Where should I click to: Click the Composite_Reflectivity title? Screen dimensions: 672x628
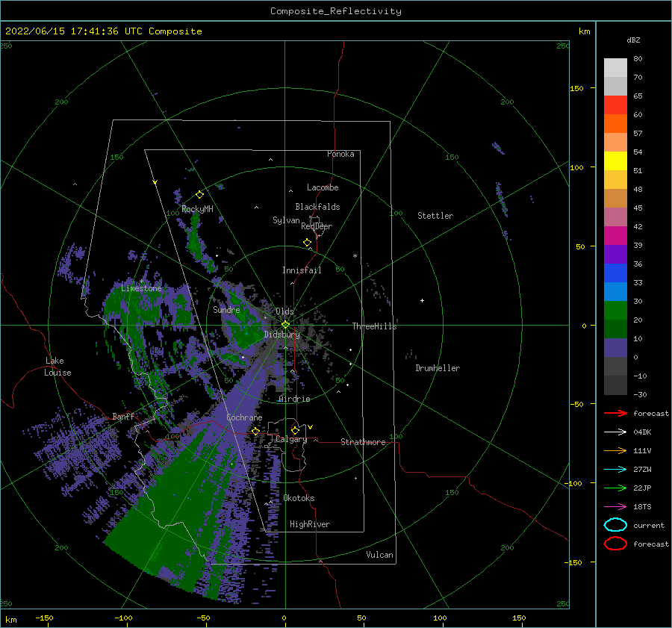coord(335,11)
